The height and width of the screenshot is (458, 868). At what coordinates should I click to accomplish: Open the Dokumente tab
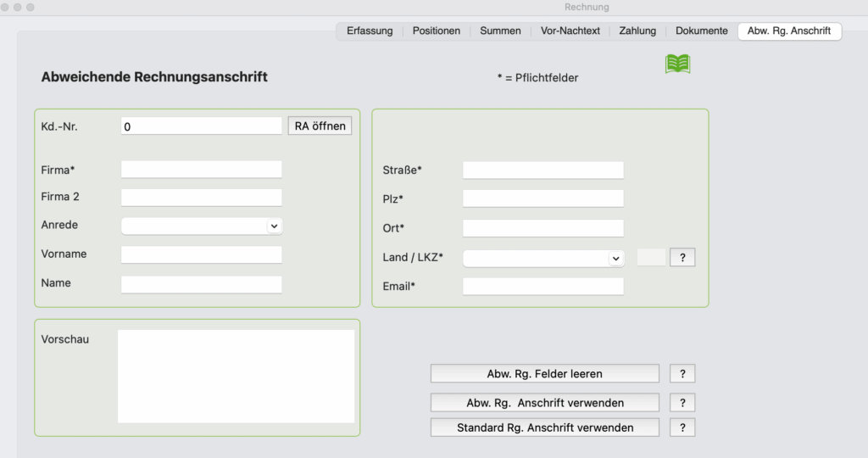coord(701,31)
